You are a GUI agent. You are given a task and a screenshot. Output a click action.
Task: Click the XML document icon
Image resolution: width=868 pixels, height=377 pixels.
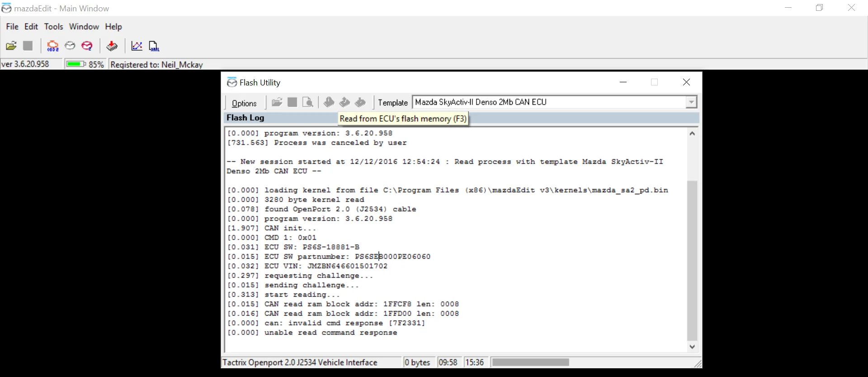pyautogui.click(x=154, y=46)
